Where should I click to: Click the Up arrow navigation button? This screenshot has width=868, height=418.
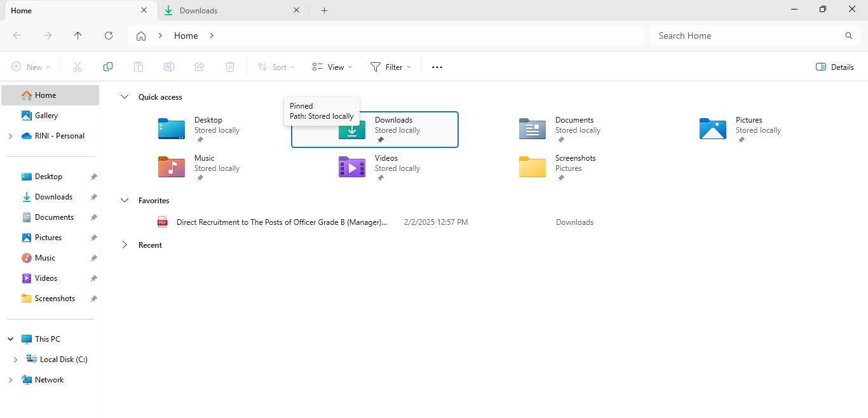(x=78, y=36)
